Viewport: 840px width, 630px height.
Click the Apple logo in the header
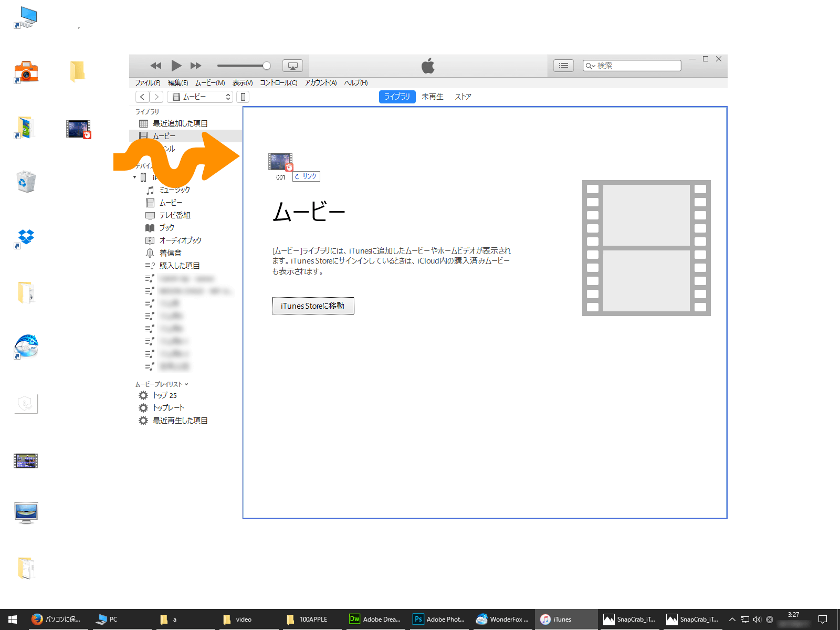(x=428, y=66)
